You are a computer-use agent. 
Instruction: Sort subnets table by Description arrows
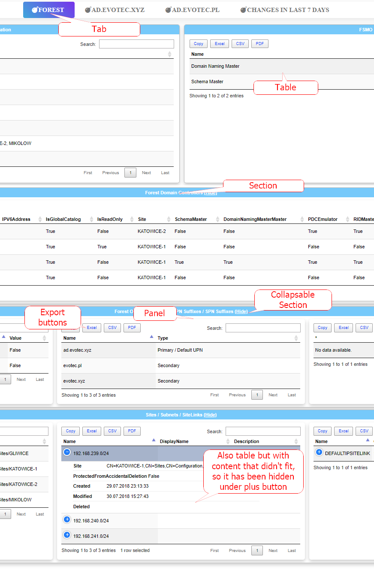(296, 442)
